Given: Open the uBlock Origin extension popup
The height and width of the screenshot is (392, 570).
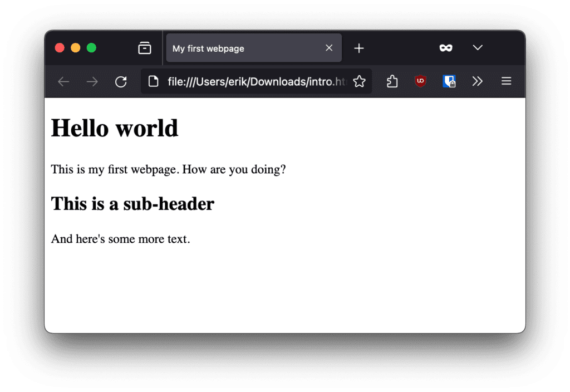Looking at the screenshot, I should tap(421, 81).
